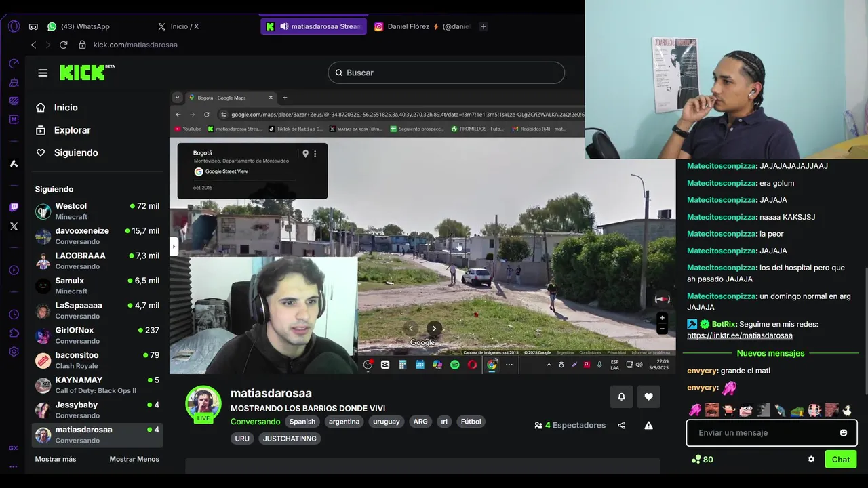
Task: Click Mostrar Menos in following list
Action: pyautogui.click(x=134, y=459)
